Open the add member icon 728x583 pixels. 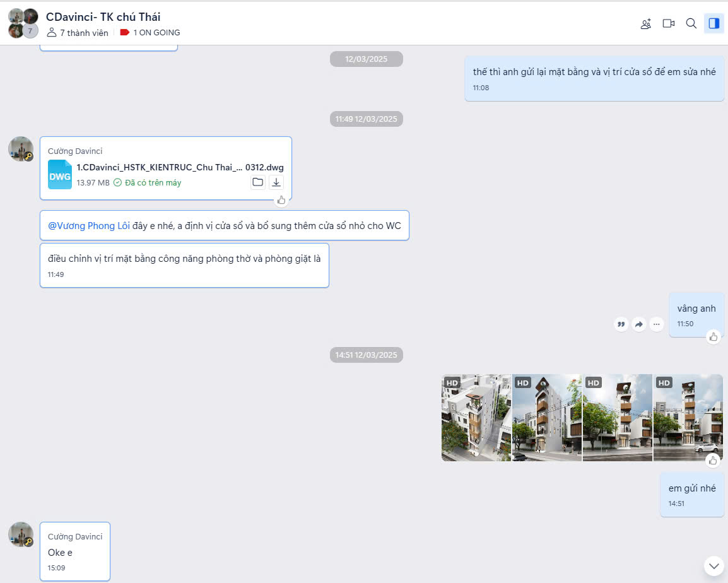[645, 24]
